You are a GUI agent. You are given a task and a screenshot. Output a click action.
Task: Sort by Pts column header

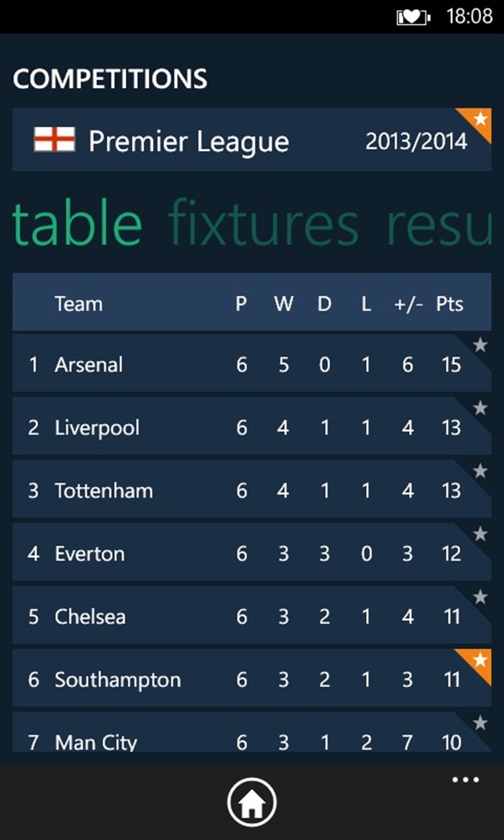(450, 304)
